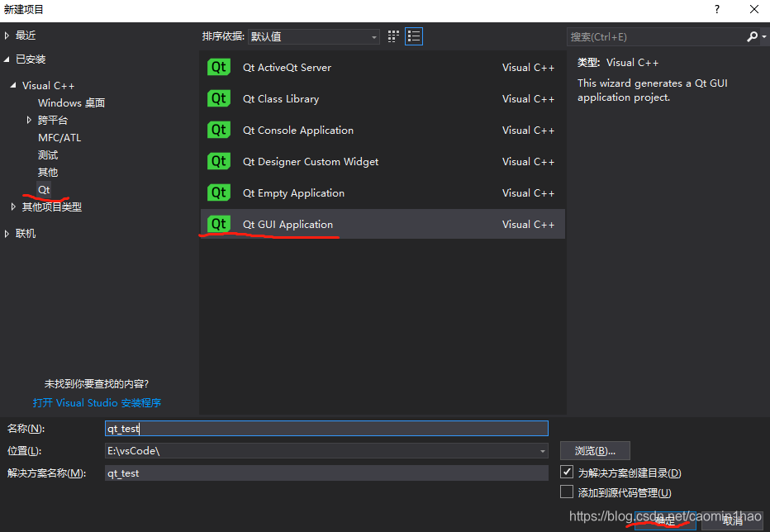Screen dimensions: 770x532
Task: Open the 排序依据 默认值 dropdown
Action: (314, 37)
